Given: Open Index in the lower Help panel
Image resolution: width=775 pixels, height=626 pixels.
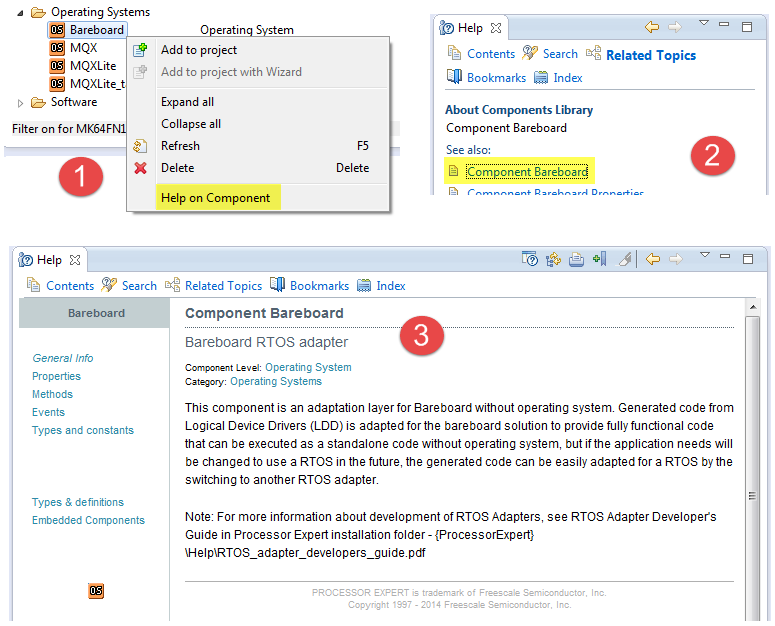Looking at the screenshot, I should tap(390, 286).
